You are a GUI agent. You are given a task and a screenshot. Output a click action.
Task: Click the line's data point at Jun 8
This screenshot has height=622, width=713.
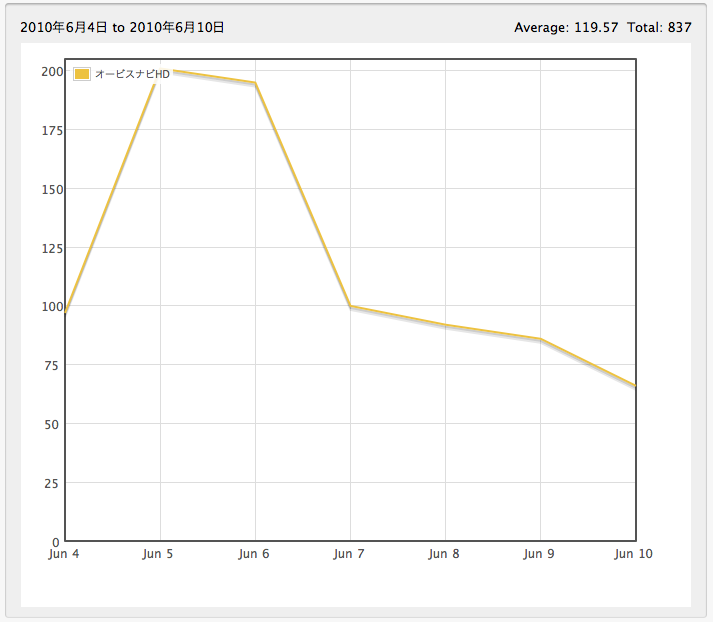tap(445, 325)
